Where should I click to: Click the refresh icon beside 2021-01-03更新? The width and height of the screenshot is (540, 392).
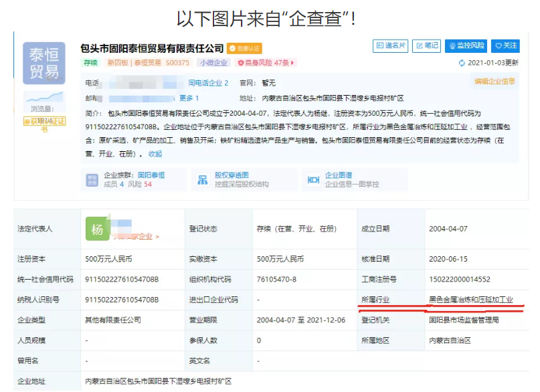[x=462, y=63]
